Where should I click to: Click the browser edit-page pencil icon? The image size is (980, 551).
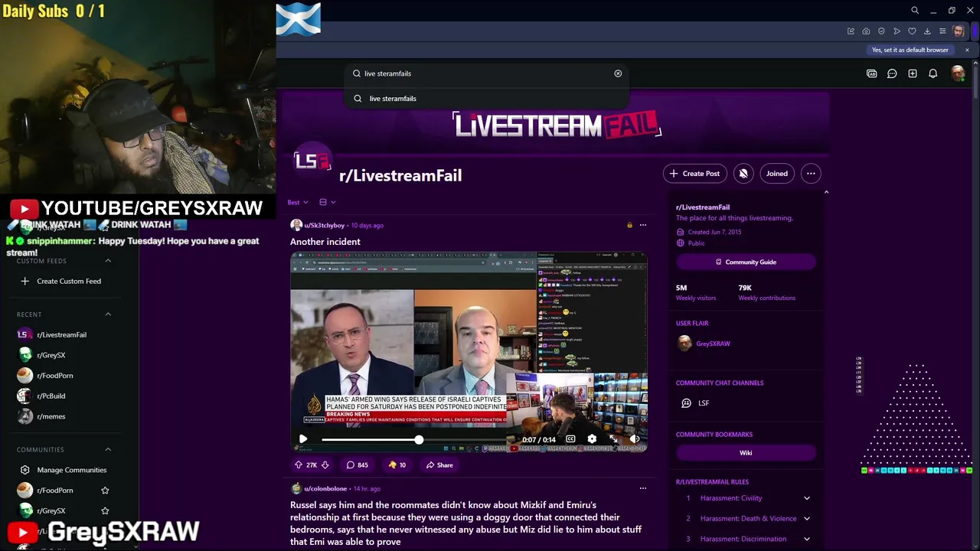pos(851,31)
